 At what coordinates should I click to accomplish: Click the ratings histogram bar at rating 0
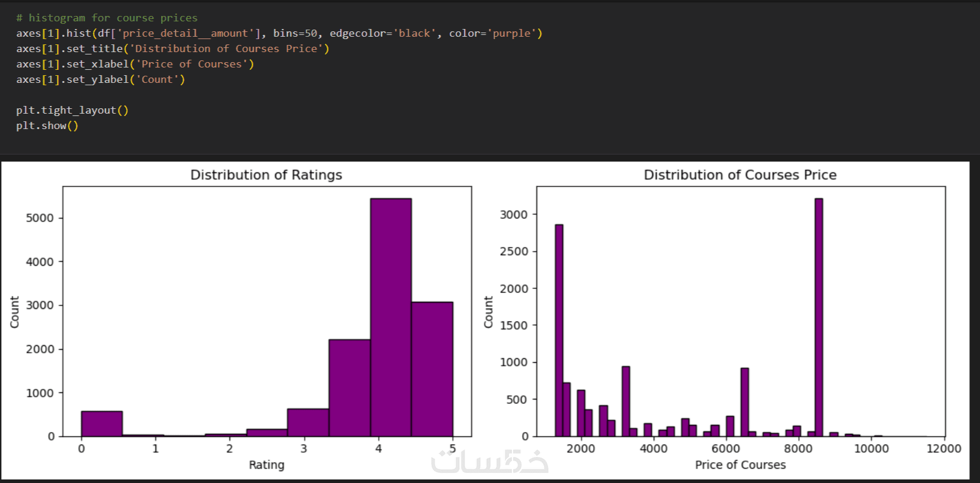102,423
